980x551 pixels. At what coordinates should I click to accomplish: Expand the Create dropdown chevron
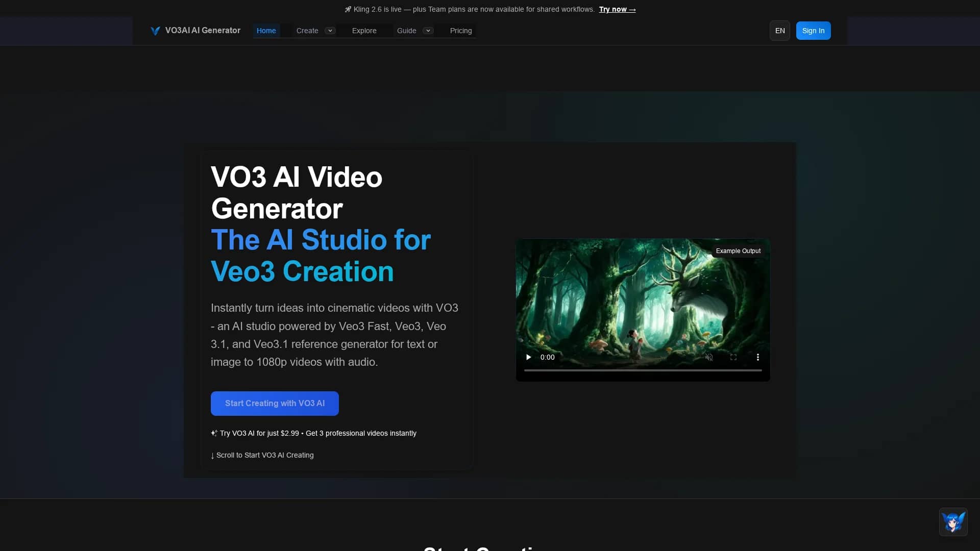point(330,31)
